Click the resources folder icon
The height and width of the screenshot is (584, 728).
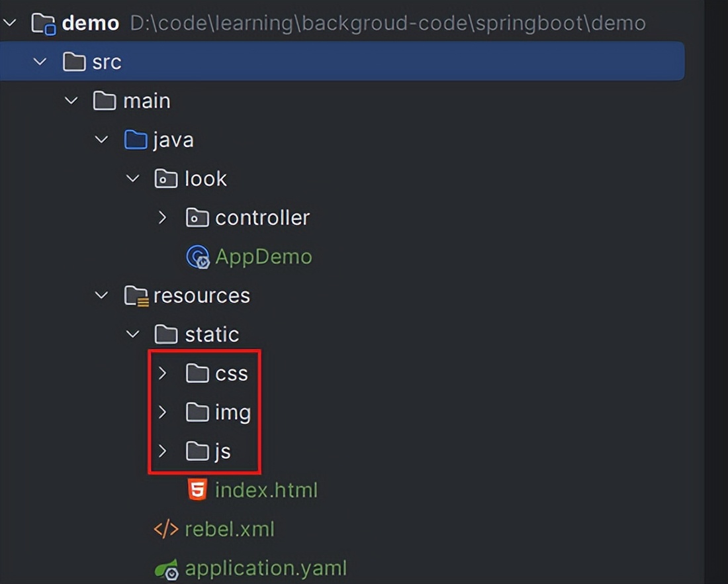point(134,295)
